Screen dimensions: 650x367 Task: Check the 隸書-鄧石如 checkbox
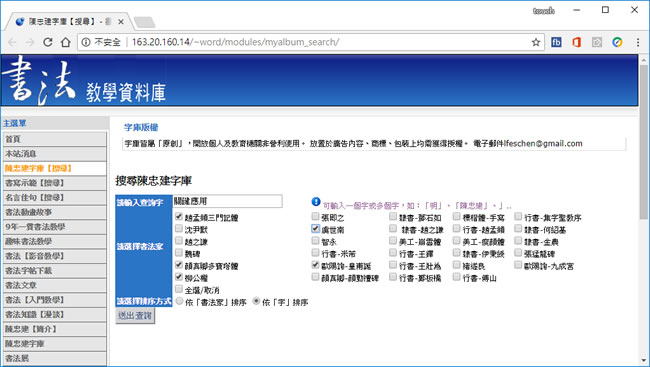coord(393,216)
